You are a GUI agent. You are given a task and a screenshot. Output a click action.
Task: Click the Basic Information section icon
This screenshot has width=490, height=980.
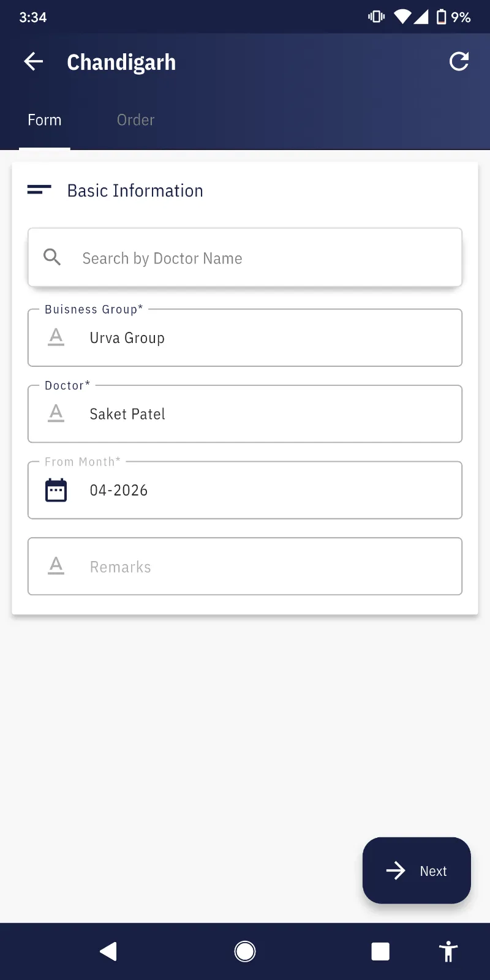coord(39,190)
